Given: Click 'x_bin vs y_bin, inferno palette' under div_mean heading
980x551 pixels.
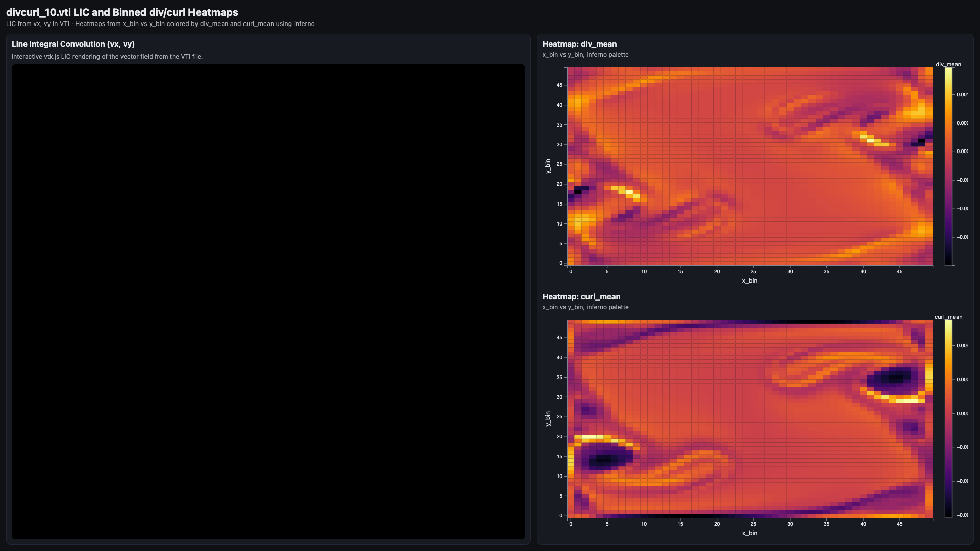Looking at the screenshot, I should 585,55.
